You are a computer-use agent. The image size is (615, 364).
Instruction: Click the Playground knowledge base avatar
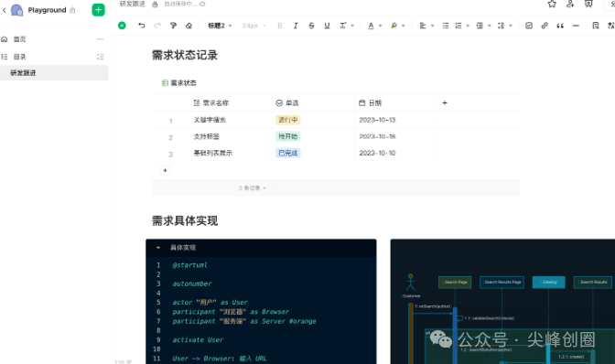[x=16, y=10]
